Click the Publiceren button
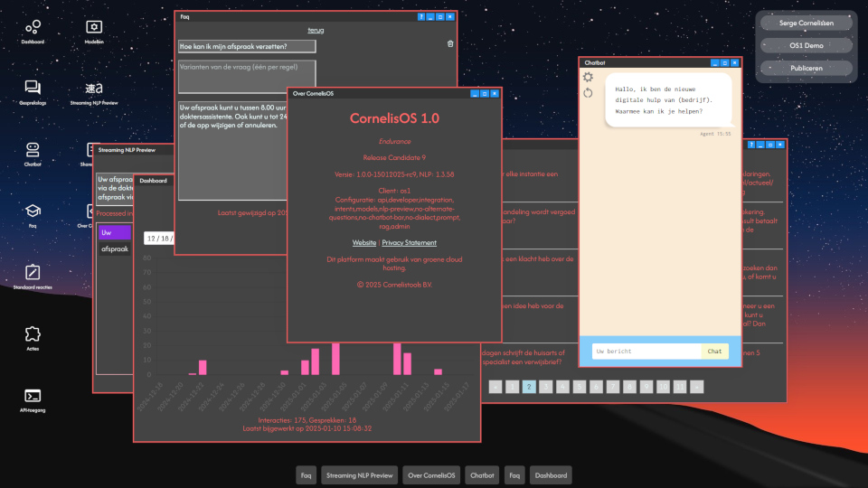This screenshot has width=868, height=488. coord(806,68)
